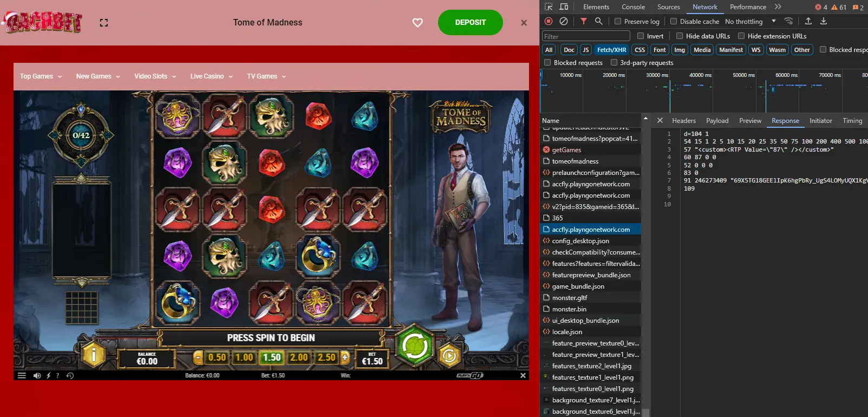Select the WS request type filter
This screenshot has width=868, height=417.
[x=756, y=50]
